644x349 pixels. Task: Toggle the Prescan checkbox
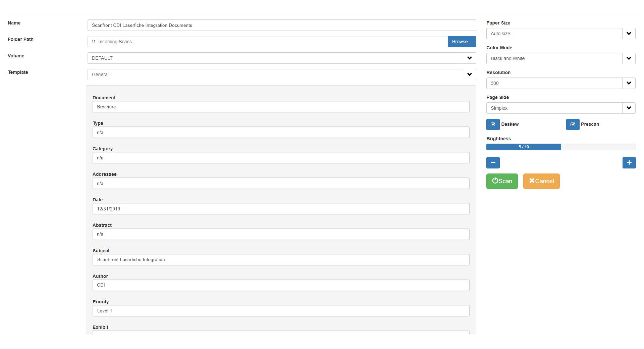tap(573, 124)
